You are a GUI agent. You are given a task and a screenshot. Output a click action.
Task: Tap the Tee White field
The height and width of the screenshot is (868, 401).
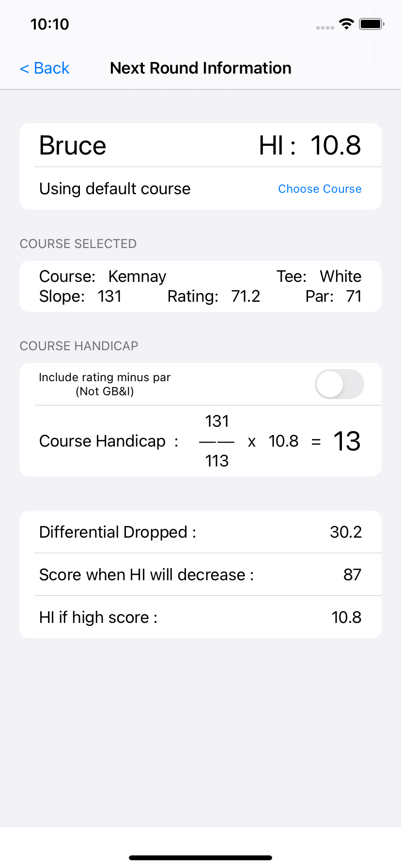click(x=319, y=276)
